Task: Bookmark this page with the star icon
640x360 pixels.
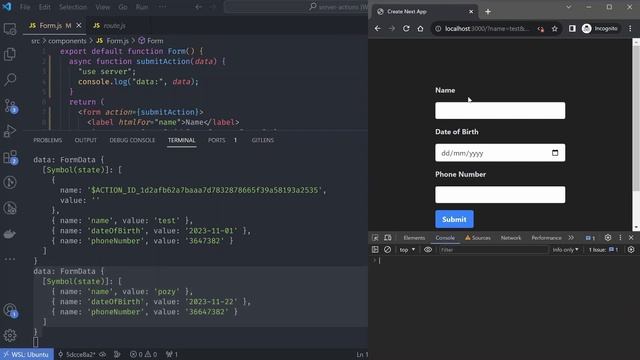Action: click(x=555, y=29)
